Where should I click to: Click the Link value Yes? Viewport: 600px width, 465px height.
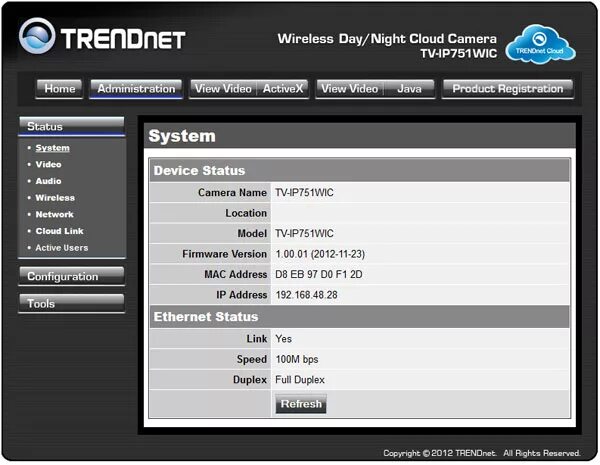coord(284,339)
